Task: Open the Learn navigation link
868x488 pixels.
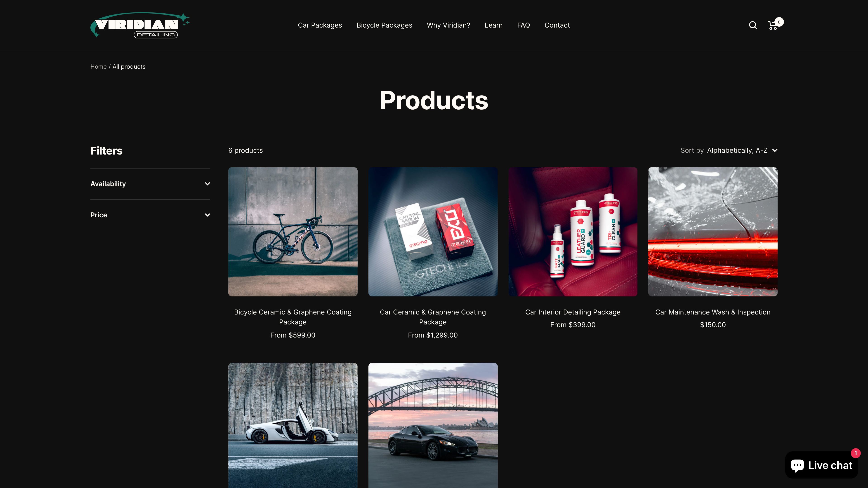Action: pyautogui.click(x=493, y=25)
